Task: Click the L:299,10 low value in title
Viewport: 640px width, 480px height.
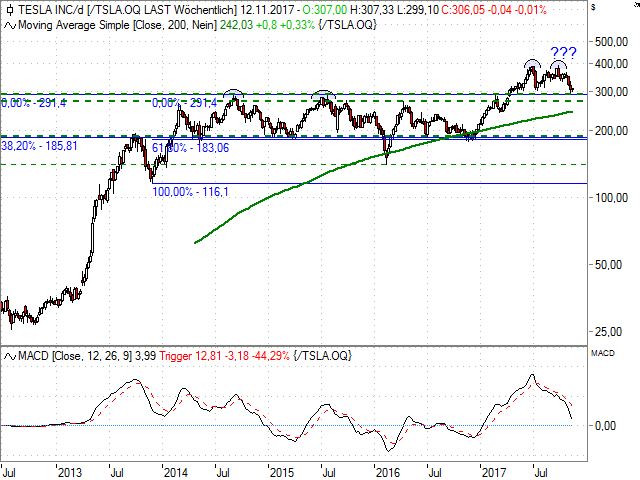Action: (x=418, y=9)
